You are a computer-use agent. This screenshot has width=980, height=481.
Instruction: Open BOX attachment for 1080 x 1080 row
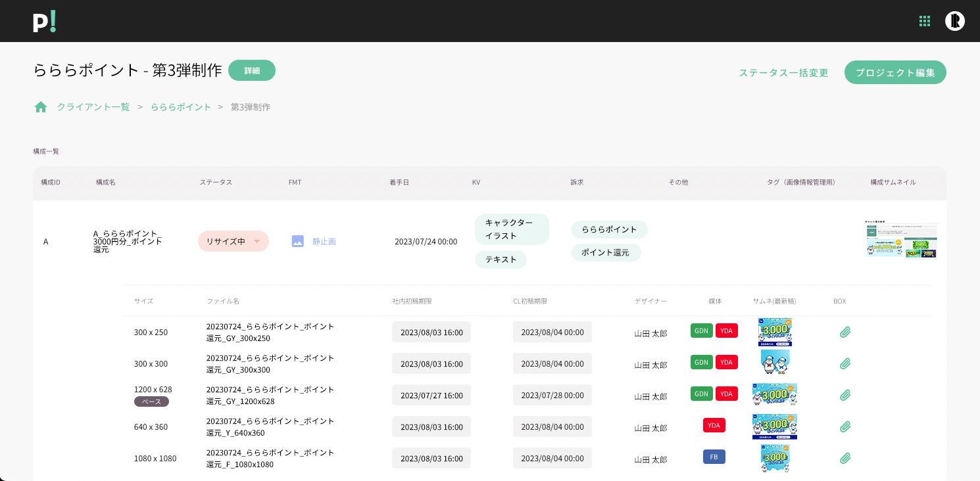point(845,458)
